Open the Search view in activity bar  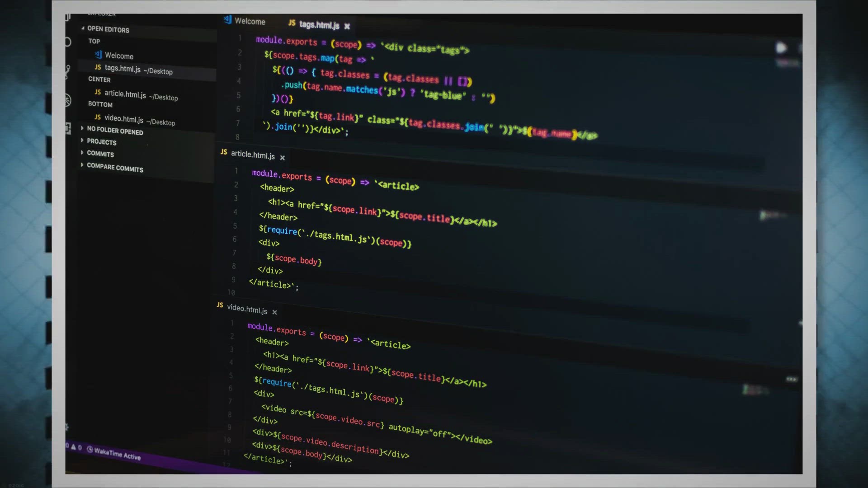tap(68, 42)
